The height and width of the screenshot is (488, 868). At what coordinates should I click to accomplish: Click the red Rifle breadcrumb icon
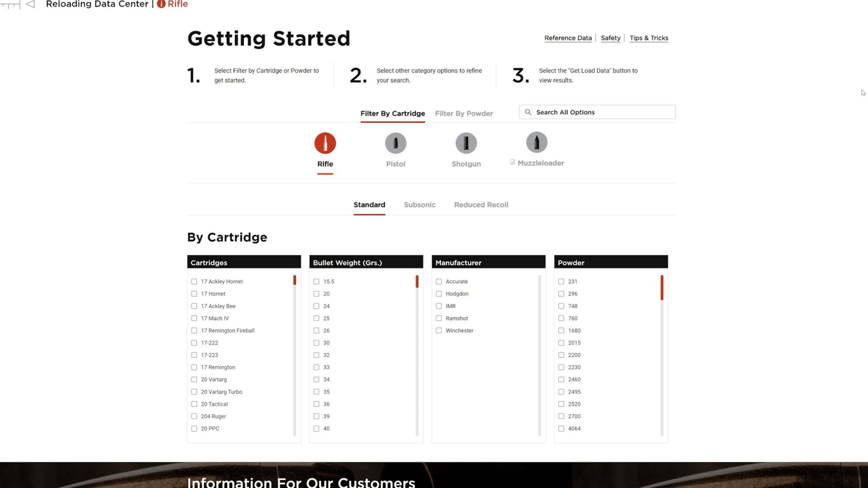pos(161,4)
